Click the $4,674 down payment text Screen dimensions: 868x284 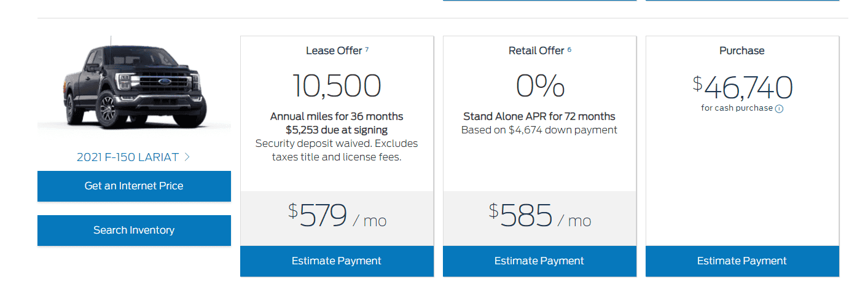(539, 130)
